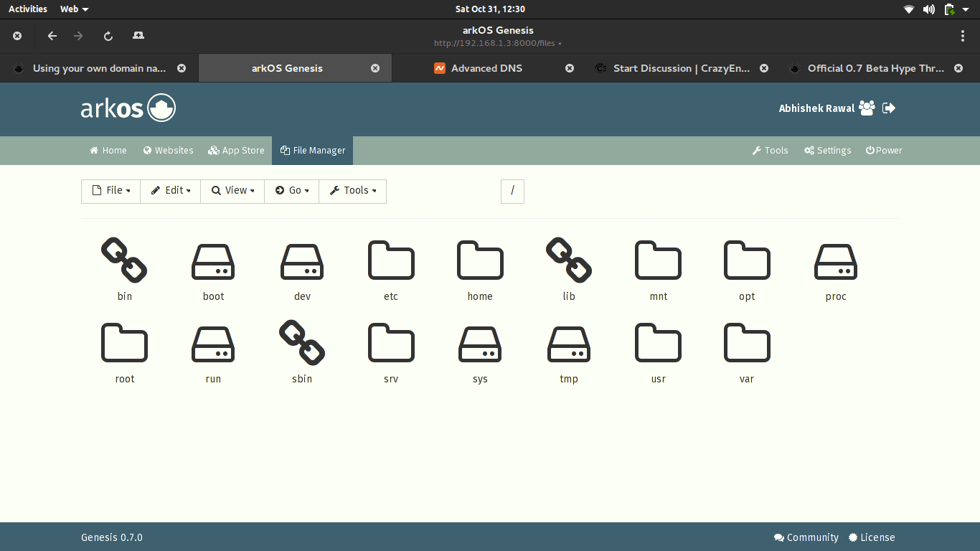Image resolution: width=980 pixels, height=551 pixels.
Task: Click the Genesis 0.7.0 version text
Action: pyautogui.click(x=112, y=537)
